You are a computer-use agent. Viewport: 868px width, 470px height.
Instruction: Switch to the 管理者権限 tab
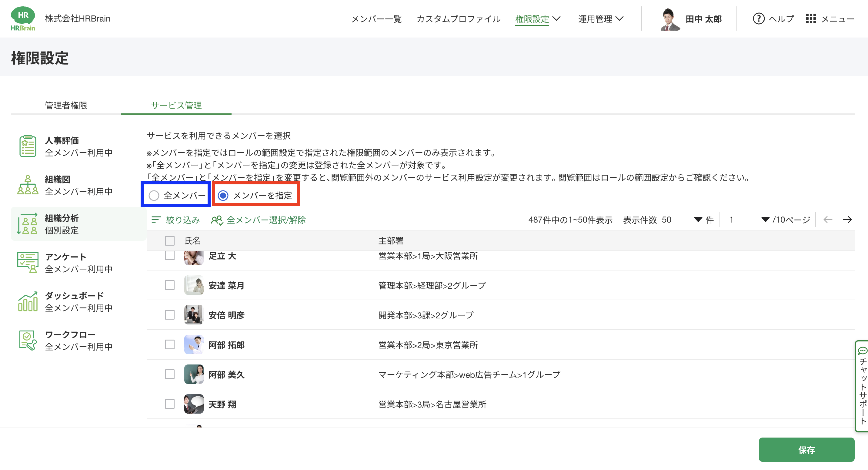66,105
